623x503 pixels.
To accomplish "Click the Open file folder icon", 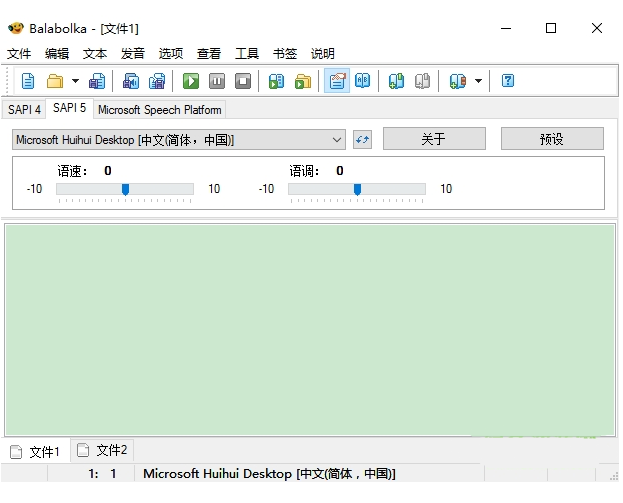I will click(55, 81).
